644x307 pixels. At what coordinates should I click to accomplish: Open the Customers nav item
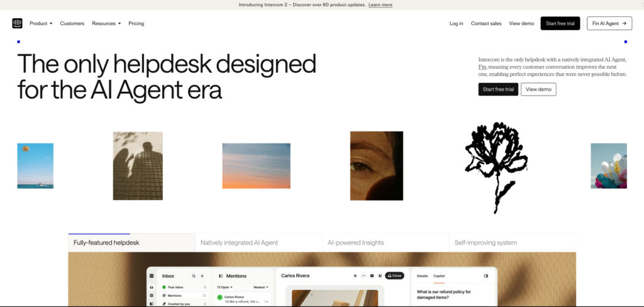click(x=72, y=23)
